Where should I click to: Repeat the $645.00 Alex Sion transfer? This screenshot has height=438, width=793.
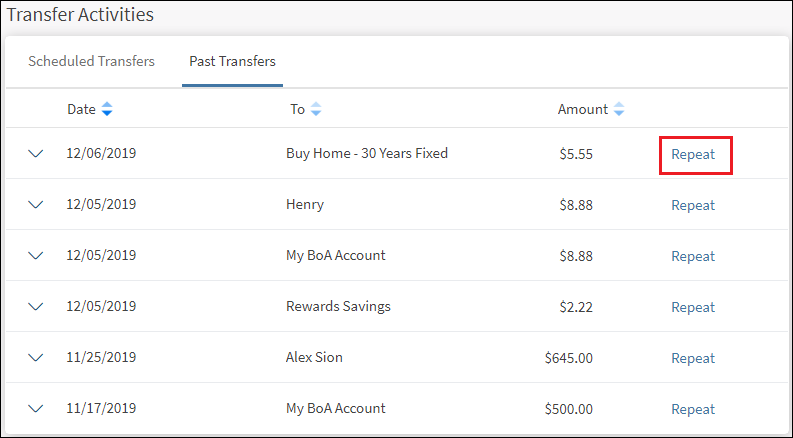[x=693, y=358]
